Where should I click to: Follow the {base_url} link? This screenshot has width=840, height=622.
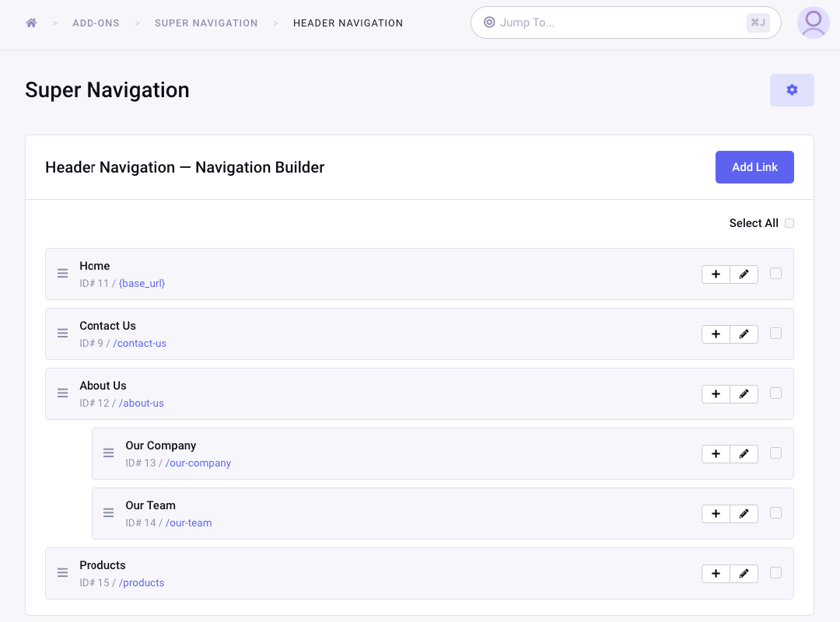[x=142, y=284]
